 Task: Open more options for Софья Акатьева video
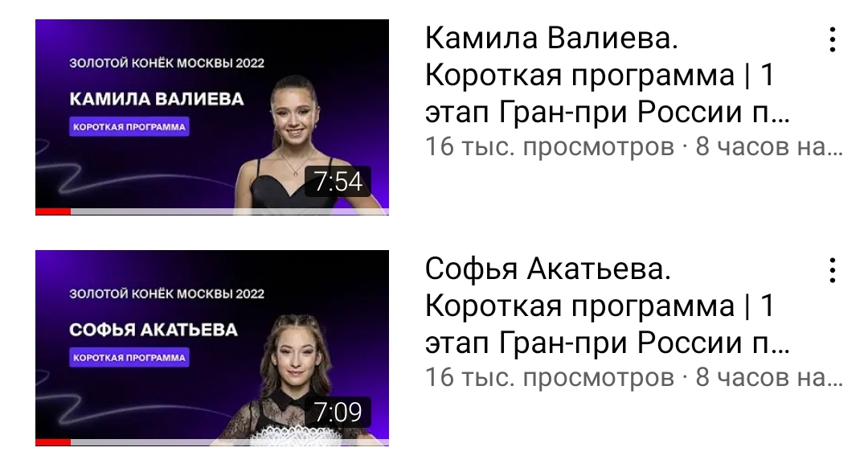click(832, 270)
